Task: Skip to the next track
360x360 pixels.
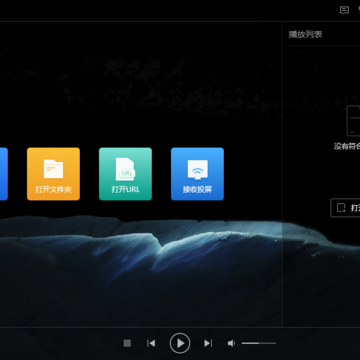Action: point(208,343)
